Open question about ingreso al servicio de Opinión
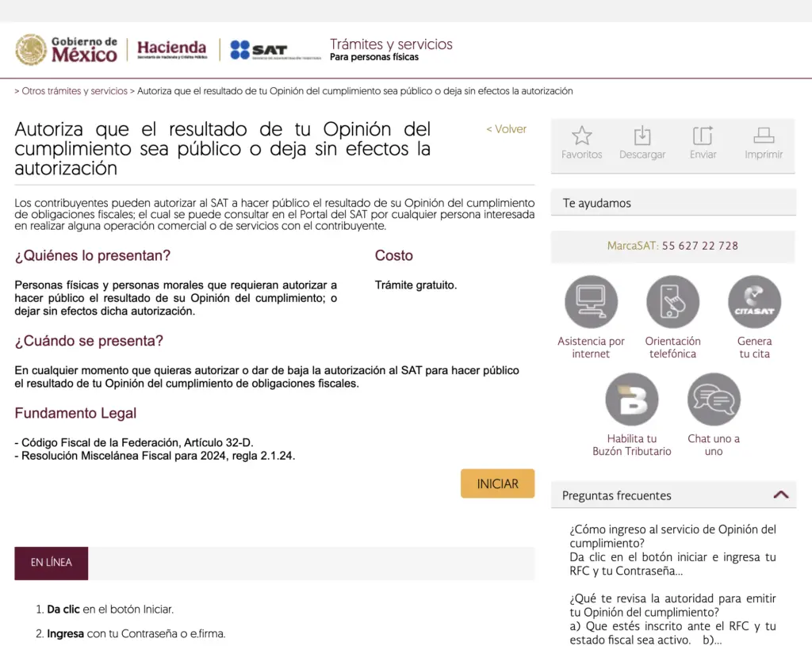The image size is (812, 646). coord(672,536)
